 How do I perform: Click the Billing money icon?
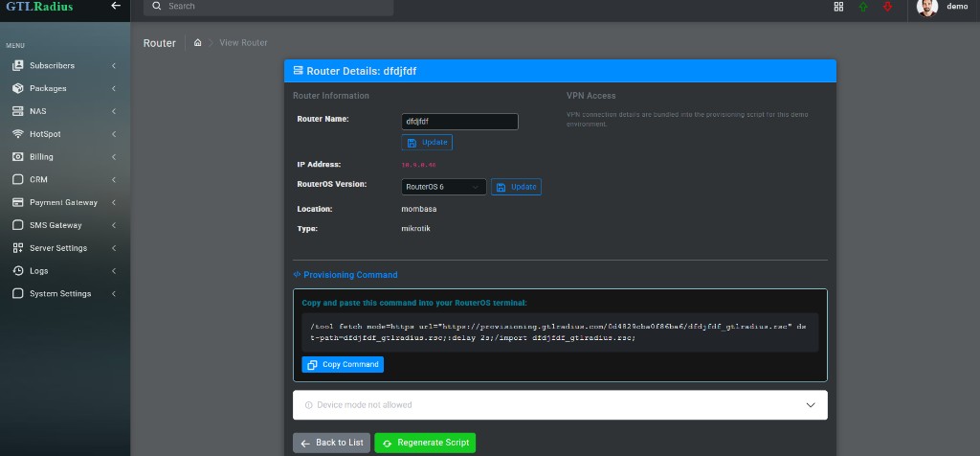pos(18,157)
